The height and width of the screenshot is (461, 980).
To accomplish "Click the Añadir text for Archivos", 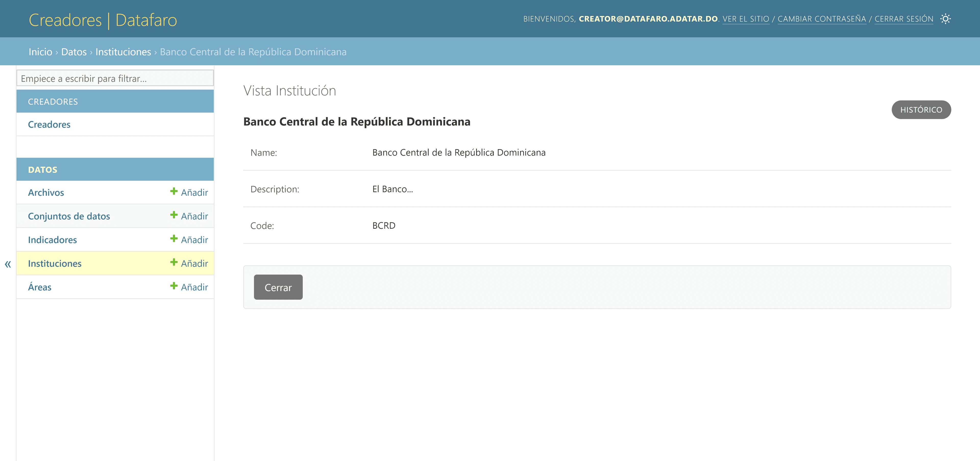I will tap(194, 192).
